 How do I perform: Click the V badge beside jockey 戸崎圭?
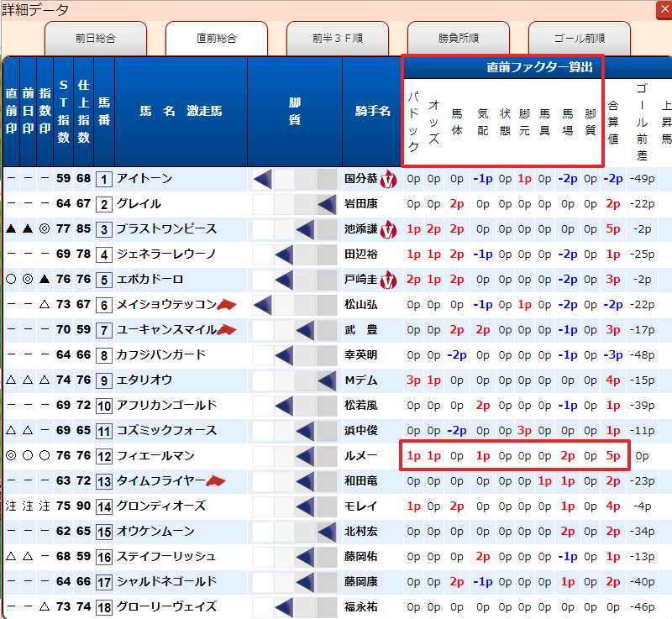pyautogui.click(x=389, y=281)
